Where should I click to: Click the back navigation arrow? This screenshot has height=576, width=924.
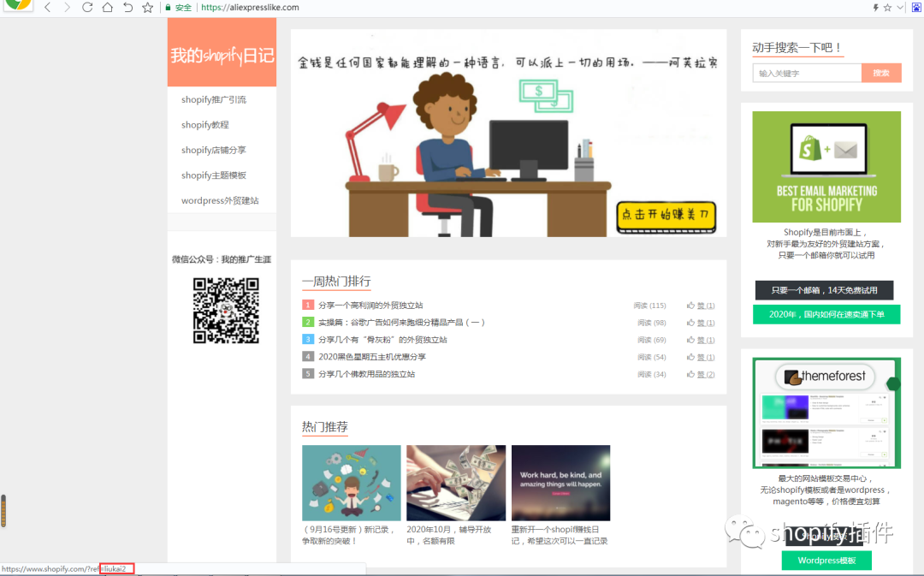click(47, 7)
